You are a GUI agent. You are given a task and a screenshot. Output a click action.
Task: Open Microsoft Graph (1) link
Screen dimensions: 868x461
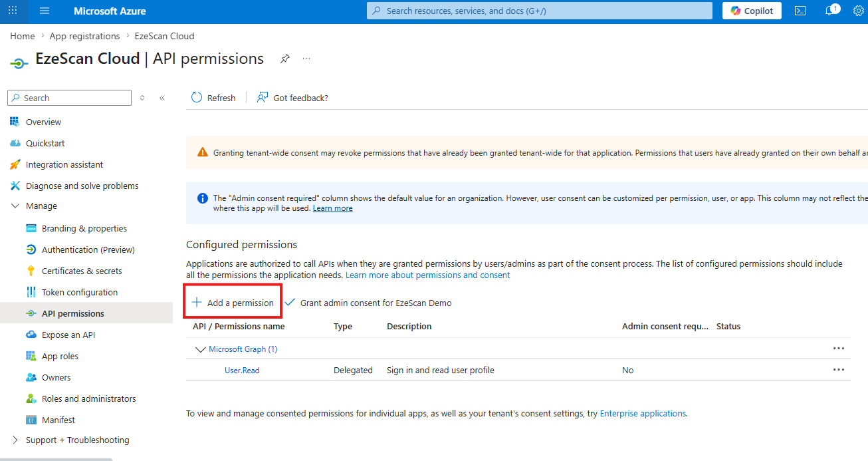(x=243, y=349)
